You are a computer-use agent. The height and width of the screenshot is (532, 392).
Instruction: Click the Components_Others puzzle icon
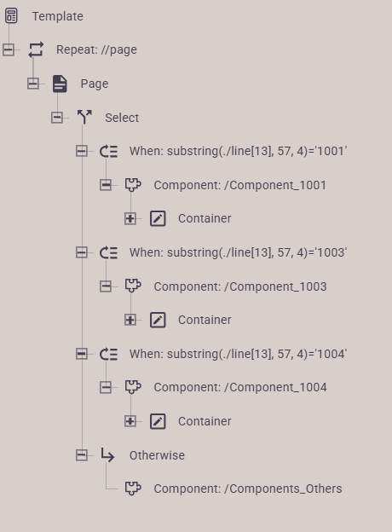(133, 489)
